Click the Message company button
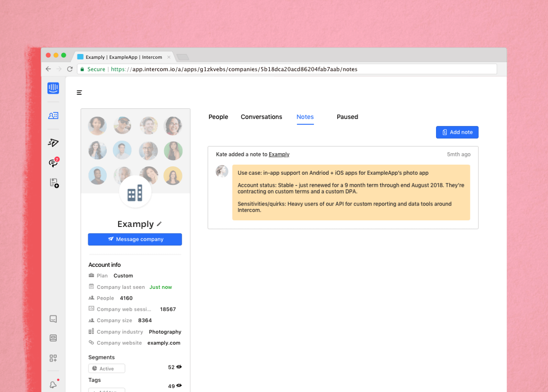 click(x=135, y=239)
